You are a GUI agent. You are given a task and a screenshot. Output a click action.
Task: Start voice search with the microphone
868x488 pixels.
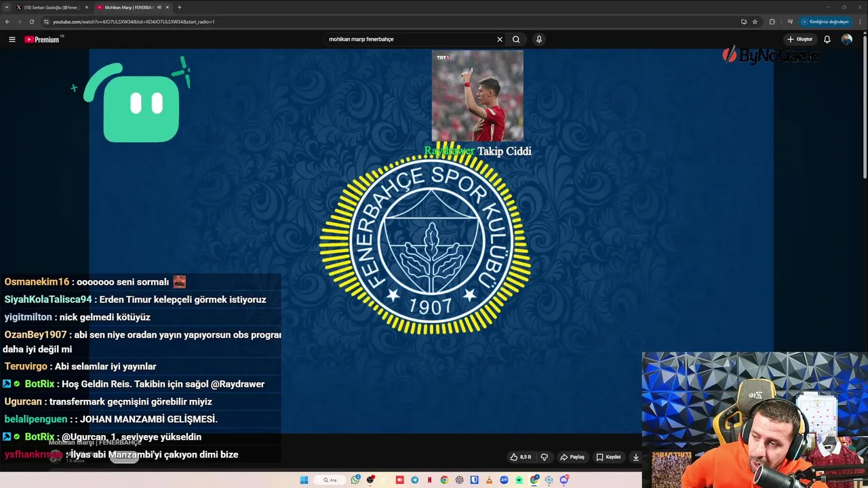[x=539, y=39]
